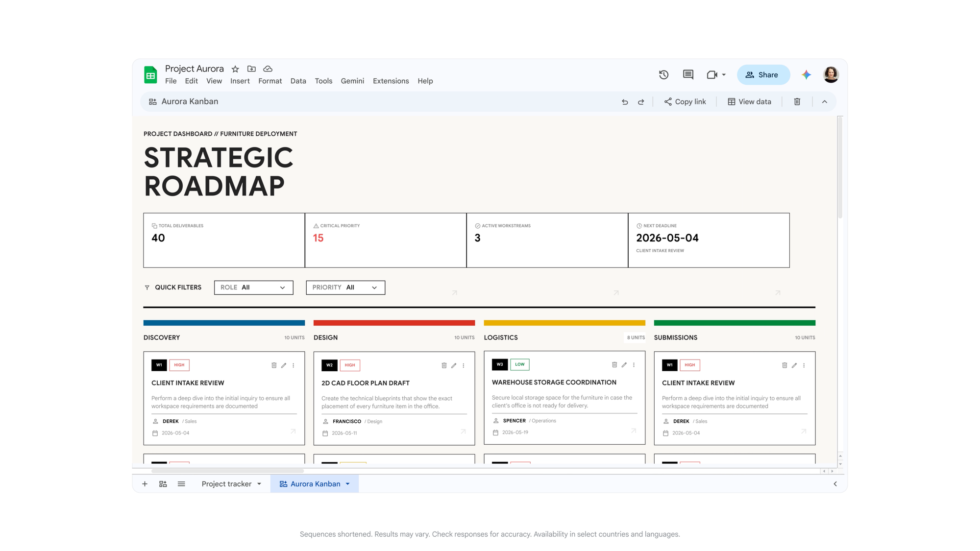Screen dimensions: 980x551
Task: Delete the Aurora Kanban view
Action: pyautogui.click(x=797, y=102)
